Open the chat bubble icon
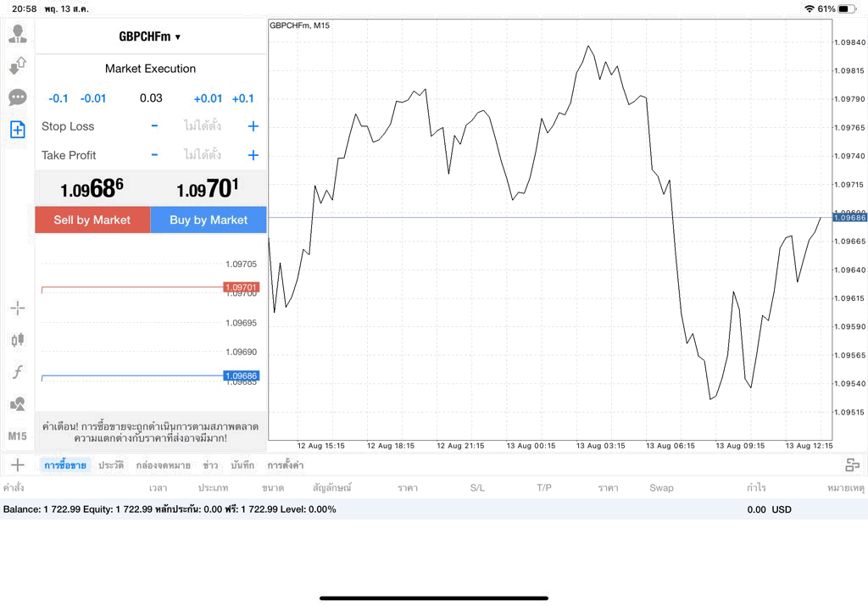 pos(18,98)
